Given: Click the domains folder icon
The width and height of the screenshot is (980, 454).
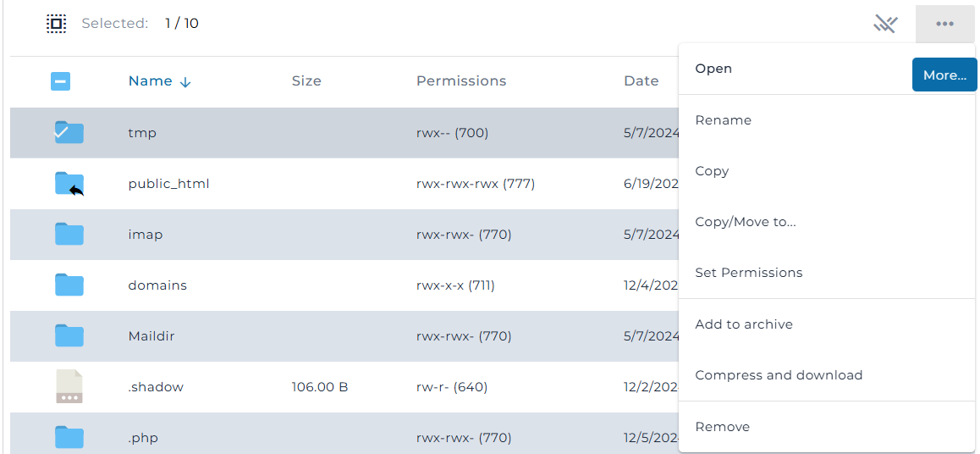Looking at the screenshot, I should pos(69,285).
